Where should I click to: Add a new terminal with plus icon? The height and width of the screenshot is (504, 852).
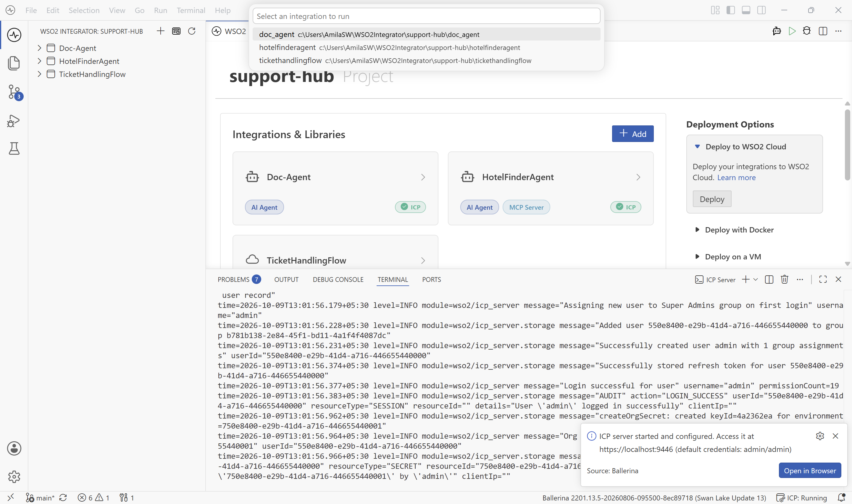click(x=746, y=280)
